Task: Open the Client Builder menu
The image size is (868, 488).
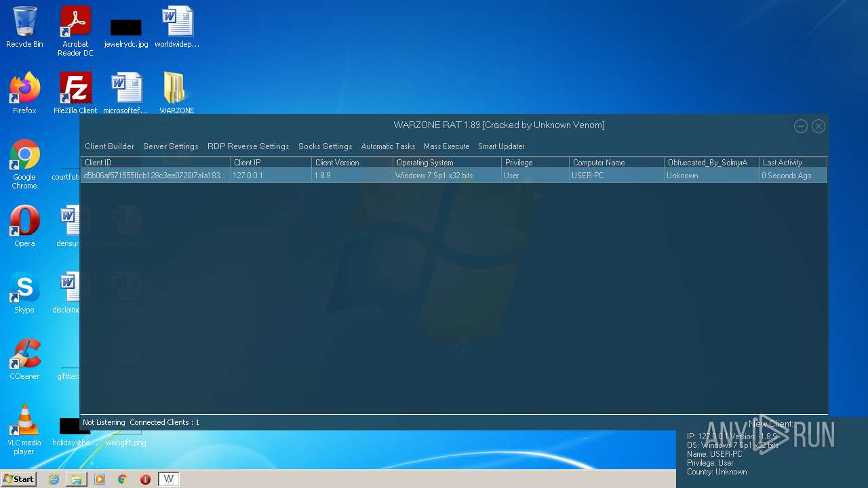Action: click(x=109, y=146)
